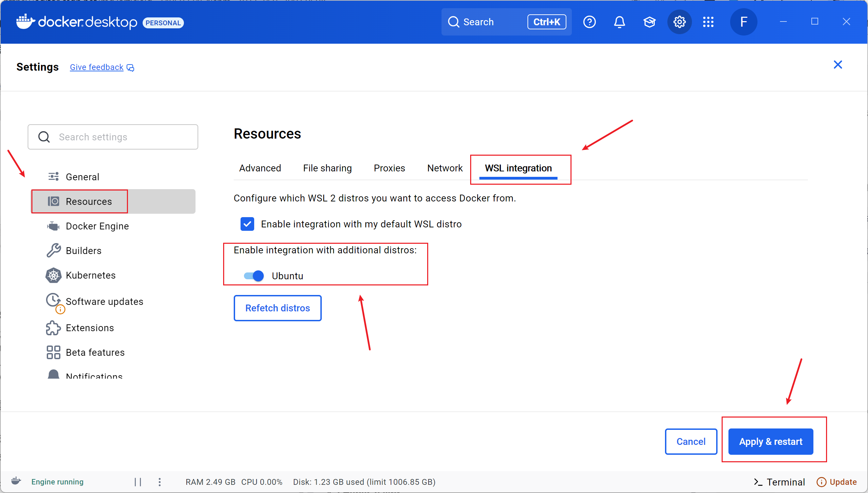868x493 pixels.
Task: Open the Terminal panel
Action: click(779, 482)
